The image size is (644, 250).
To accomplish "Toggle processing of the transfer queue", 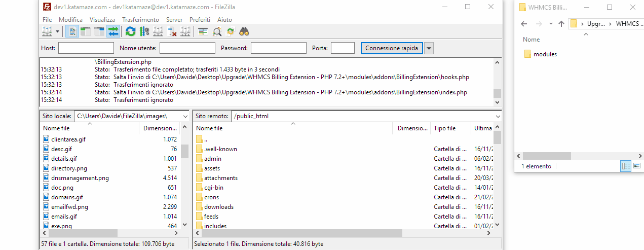I will click(x=144, y=31).
